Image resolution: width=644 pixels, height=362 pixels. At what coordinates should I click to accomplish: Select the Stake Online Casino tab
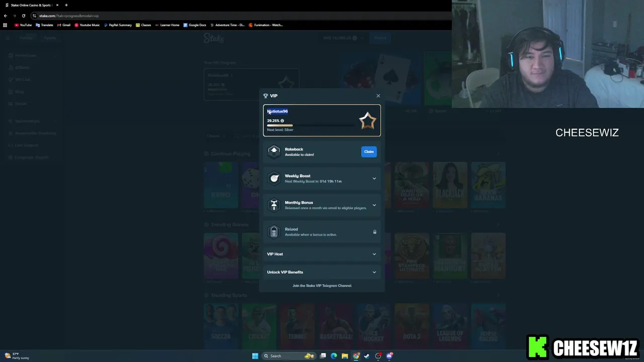(x=31, y=5)
